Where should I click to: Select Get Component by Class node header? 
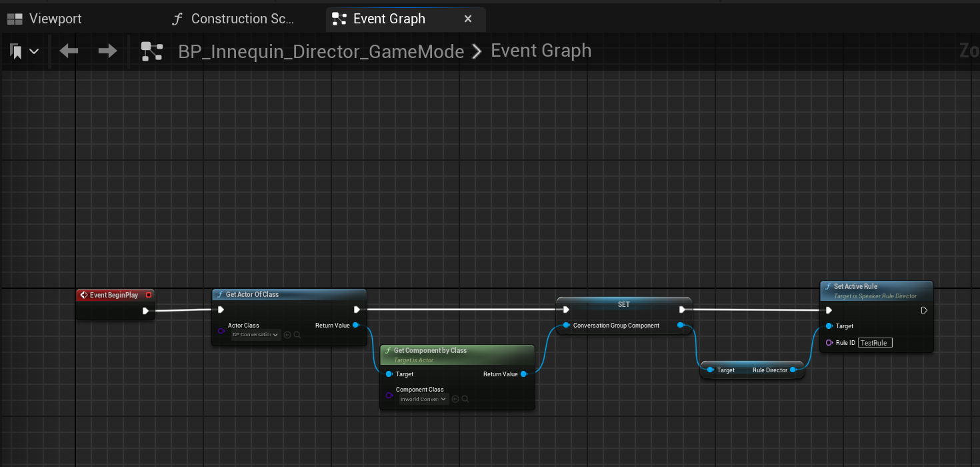(457, 354)
